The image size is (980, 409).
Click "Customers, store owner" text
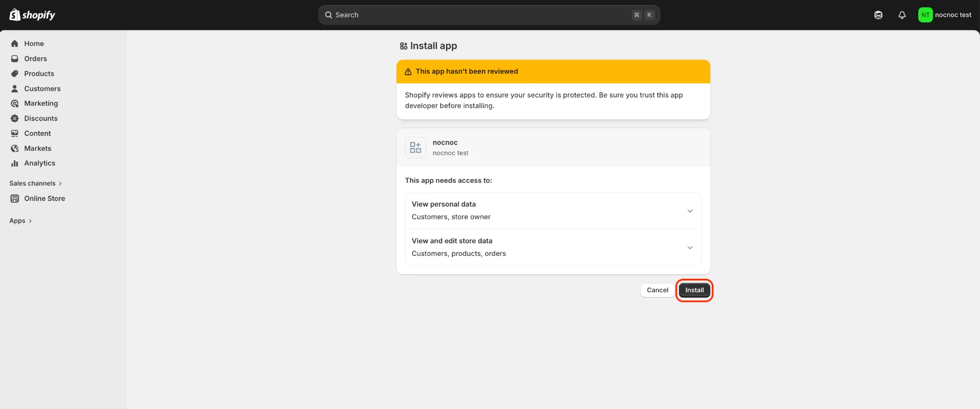[x=451, y=217]
